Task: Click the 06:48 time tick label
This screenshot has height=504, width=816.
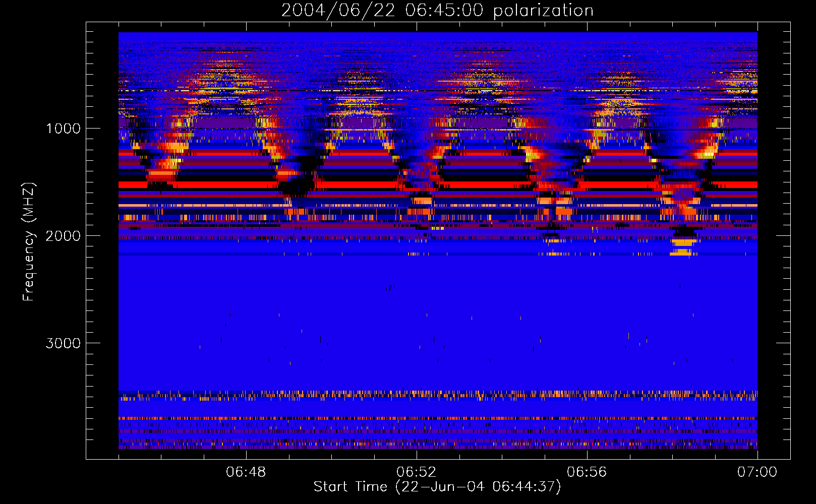Action: (246, 472)
